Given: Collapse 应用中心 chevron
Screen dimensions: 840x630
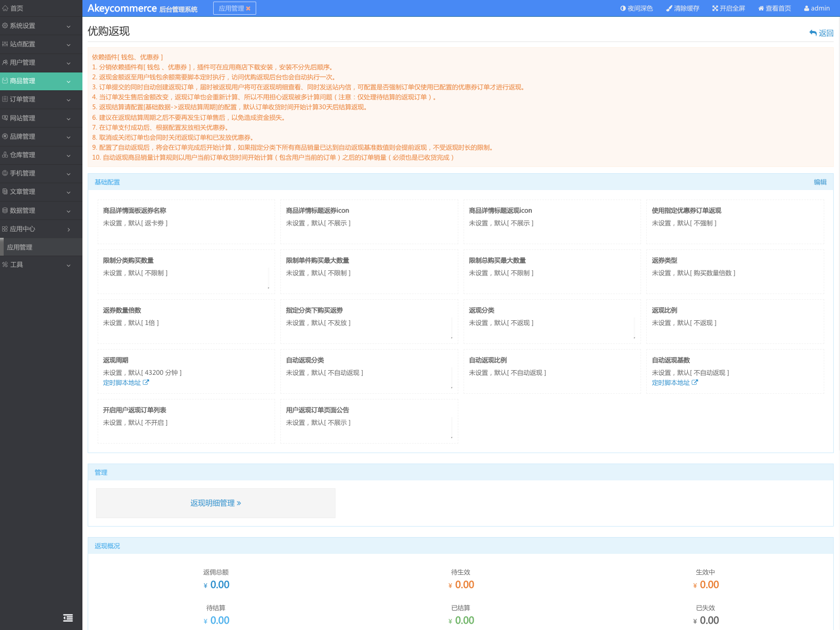Looking at the screenshot, I should point(68,229).
